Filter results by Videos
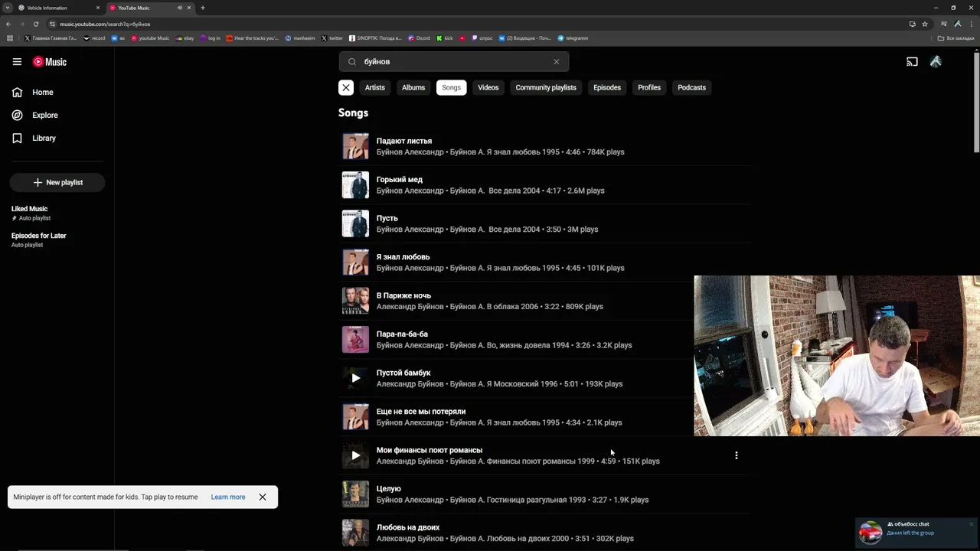The image size is (980, 551). click(488, 87)
